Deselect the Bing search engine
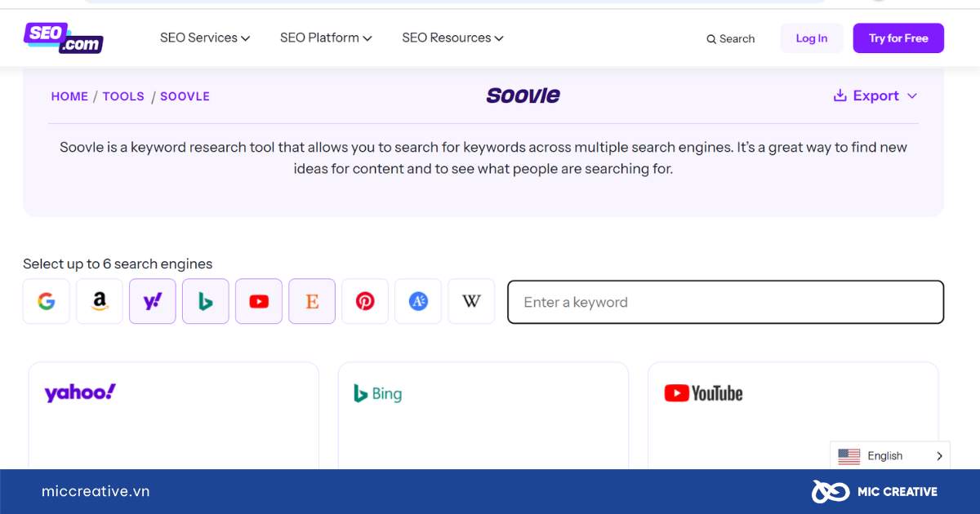The image size is (980, 514). 206,301
